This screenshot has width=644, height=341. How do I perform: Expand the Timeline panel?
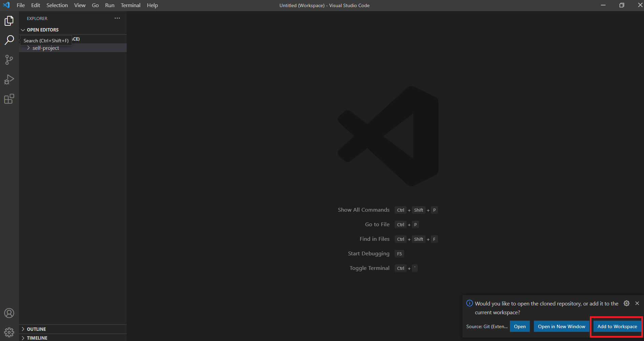tap(73, 338)
